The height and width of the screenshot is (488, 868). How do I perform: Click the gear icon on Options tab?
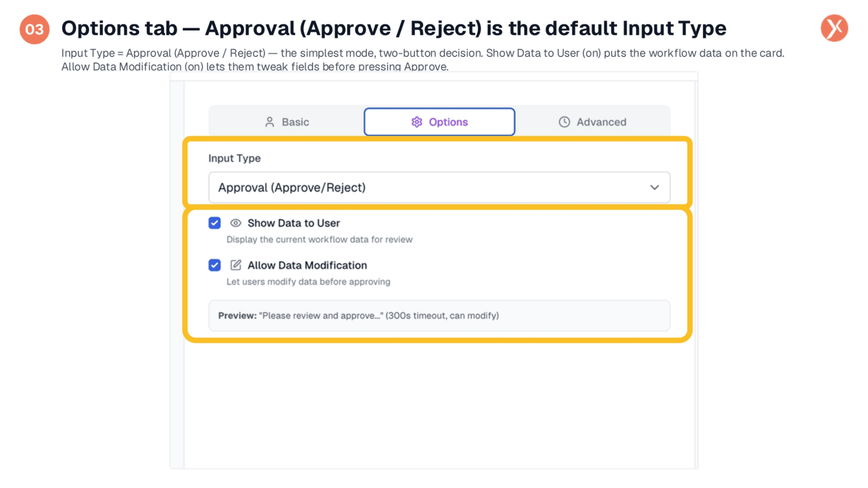[x=417, y=122]
